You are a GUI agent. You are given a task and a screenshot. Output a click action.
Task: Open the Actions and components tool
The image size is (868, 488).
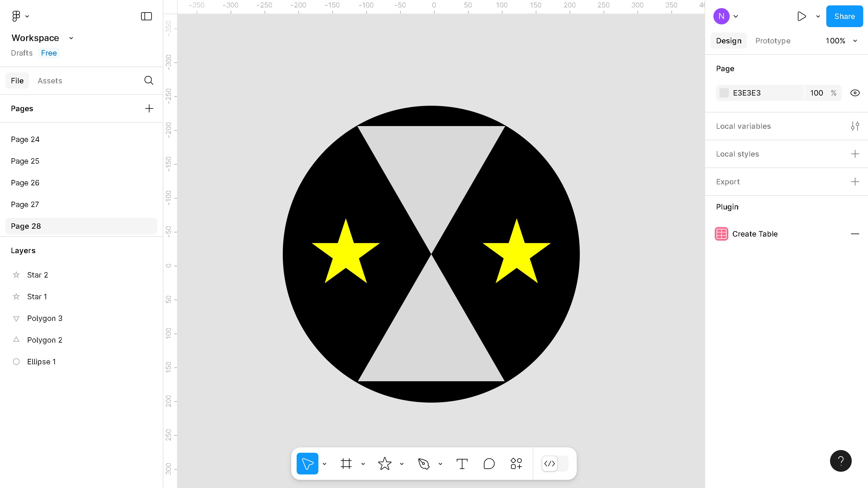tap(516, 464)
